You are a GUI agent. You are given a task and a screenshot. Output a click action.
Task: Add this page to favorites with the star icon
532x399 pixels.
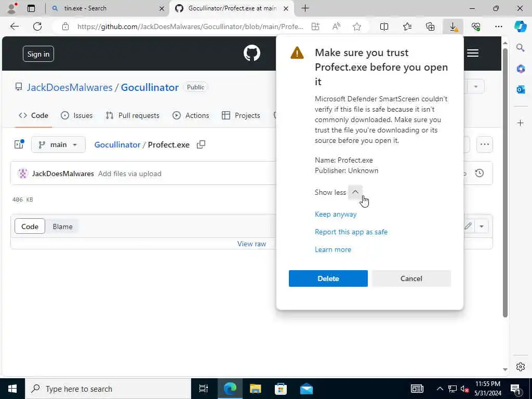pos(356,26)
